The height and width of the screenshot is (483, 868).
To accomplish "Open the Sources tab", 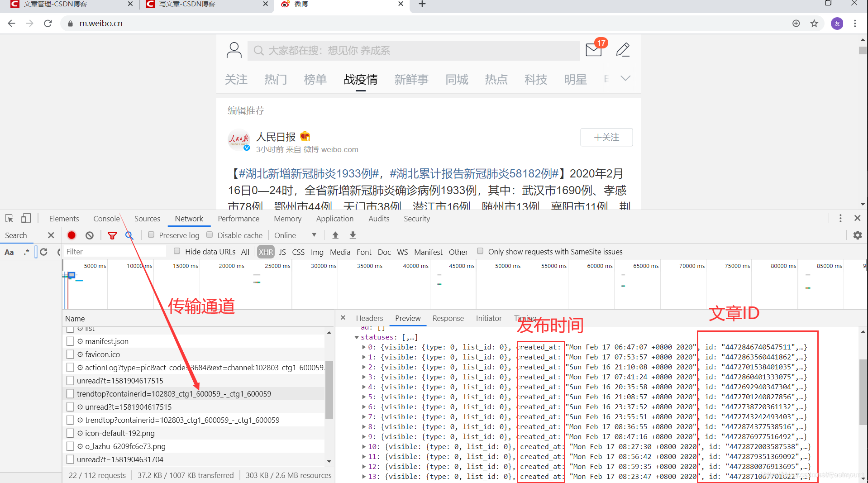I will tap(147, 219).
